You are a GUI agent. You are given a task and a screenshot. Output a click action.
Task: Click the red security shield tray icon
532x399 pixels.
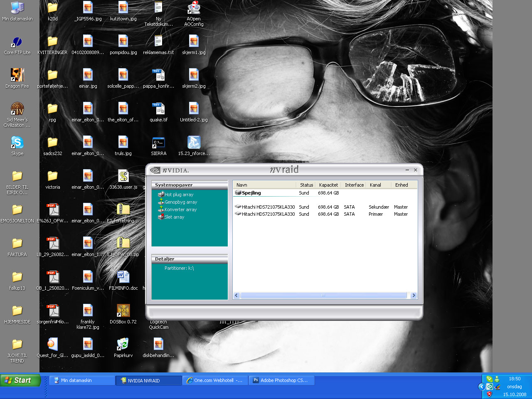[489, 394]
